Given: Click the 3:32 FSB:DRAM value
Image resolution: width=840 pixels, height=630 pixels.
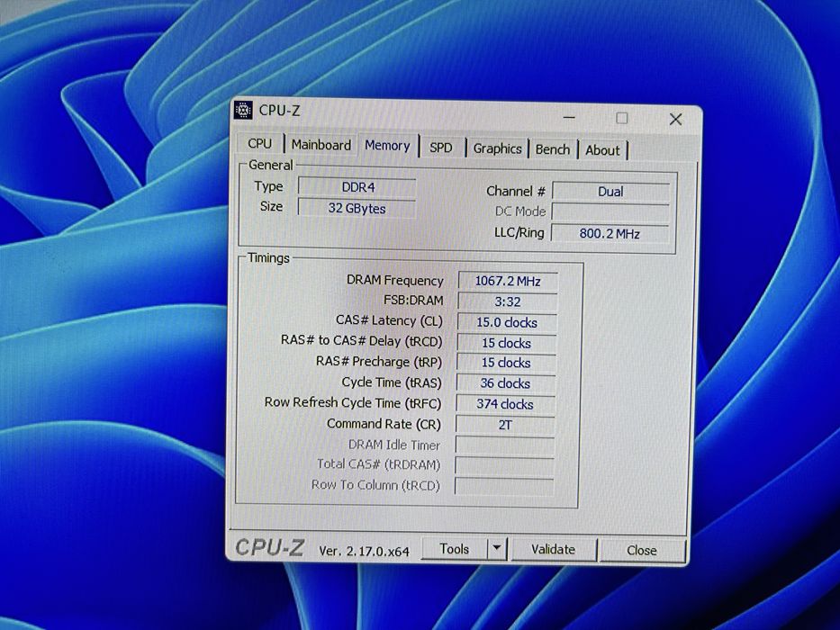Looking at the screenshot, I should 507,301.
